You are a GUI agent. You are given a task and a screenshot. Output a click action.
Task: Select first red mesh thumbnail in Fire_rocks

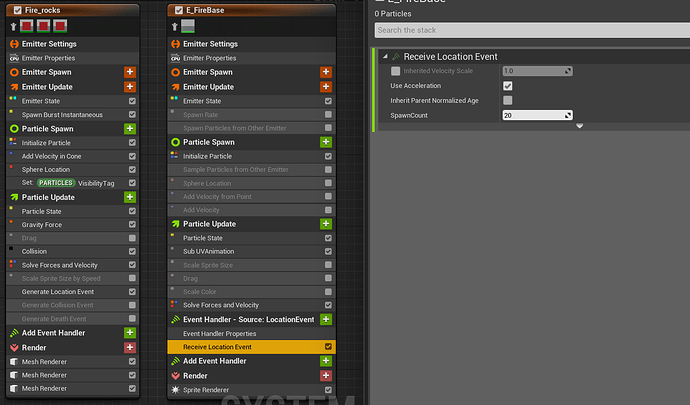click(26, 26)
